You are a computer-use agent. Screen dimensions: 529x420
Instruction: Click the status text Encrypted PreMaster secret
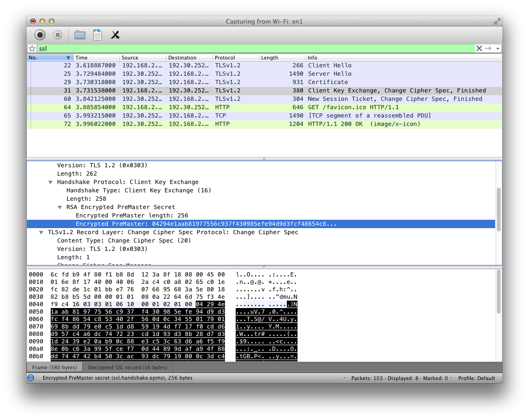tap(118, 378)
